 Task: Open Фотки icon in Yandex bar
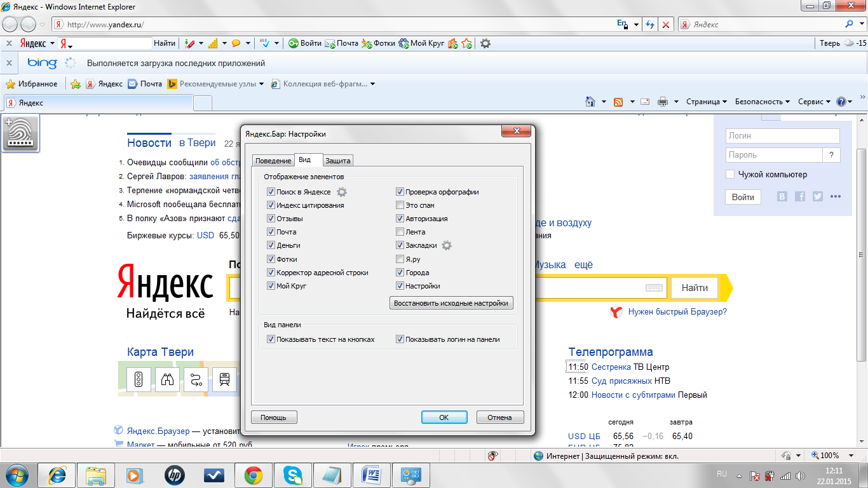click(x=367, y=43)
